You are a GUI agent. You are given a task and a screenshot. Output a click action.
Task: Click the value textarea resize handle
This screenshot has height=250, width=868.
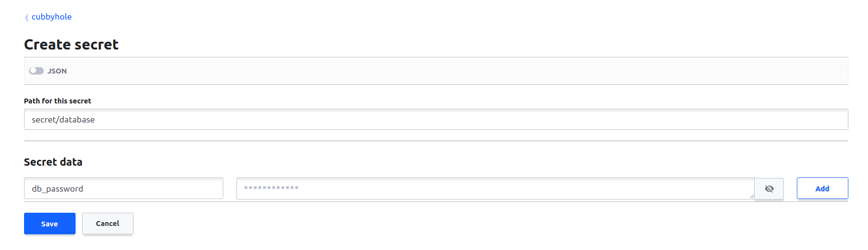click(x=751, y=196)
